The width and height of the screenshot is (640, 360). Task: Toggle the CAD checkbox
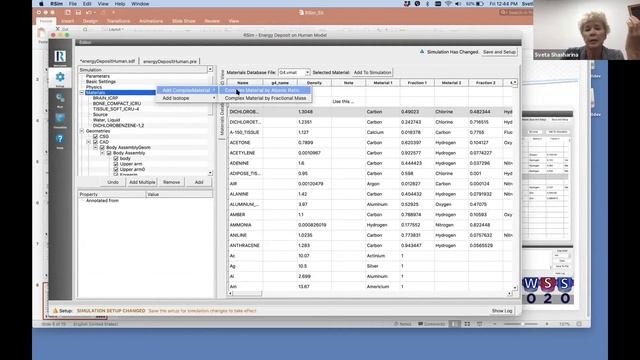pos(96,142)
